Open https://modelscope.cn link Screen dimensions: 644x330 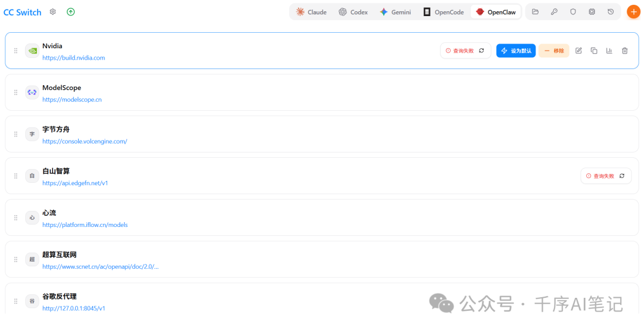coord(72,99)
